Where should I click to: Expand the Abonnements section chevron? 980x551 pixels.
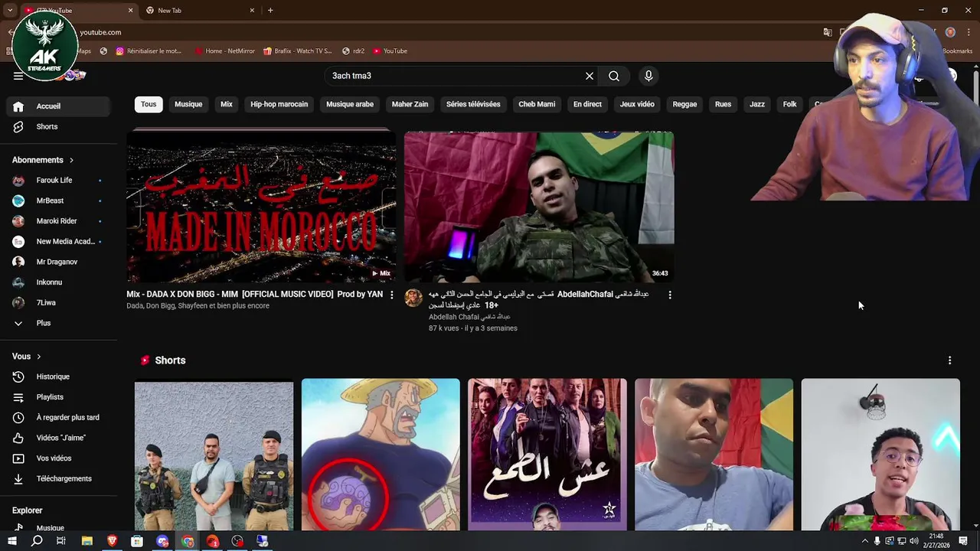pyautogui.click(x=71, y=160)
